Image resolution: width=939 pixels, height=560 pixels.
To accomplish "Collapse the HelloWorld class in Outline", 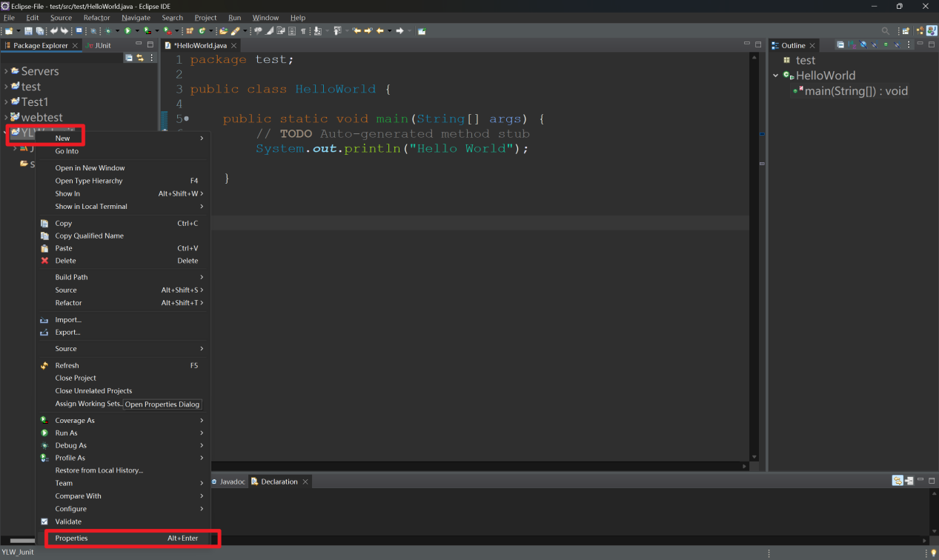I will click(776, 76).
